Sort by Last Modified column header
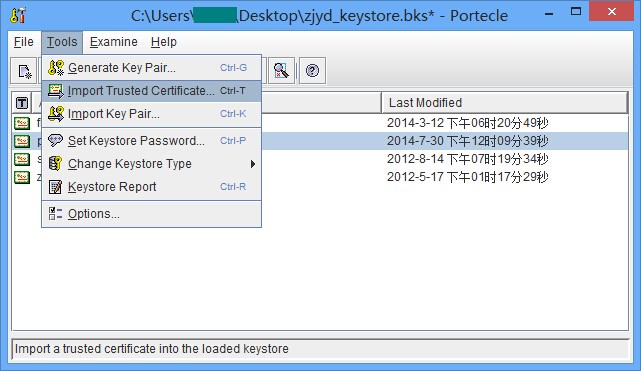The image size is (641, 371). point(504,103)
